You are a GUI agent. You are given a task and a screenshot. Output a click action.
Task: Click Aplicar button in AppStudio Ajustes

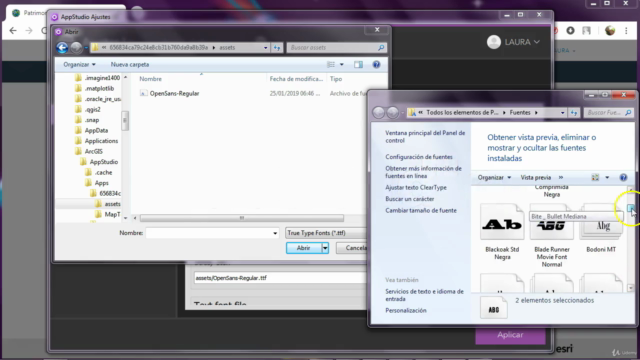coord(510,335)
